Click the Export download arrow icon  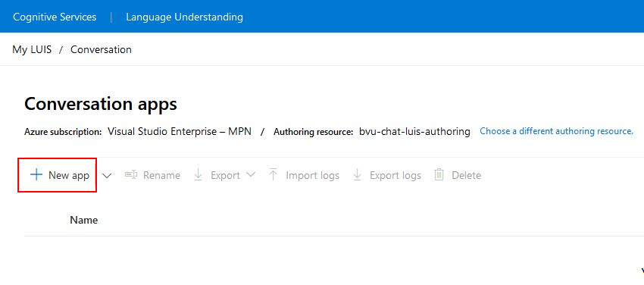[199, 175]
